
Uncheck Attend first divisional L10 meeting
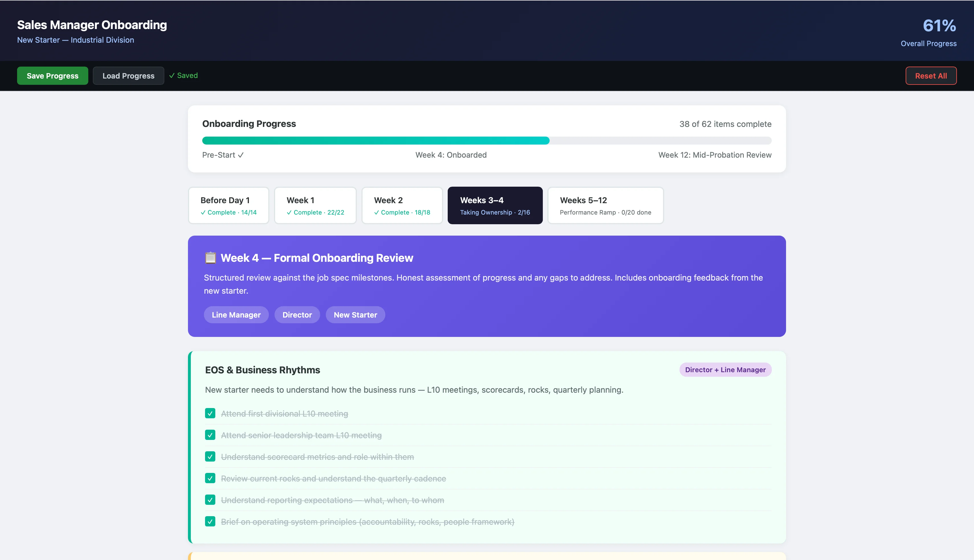210,413
